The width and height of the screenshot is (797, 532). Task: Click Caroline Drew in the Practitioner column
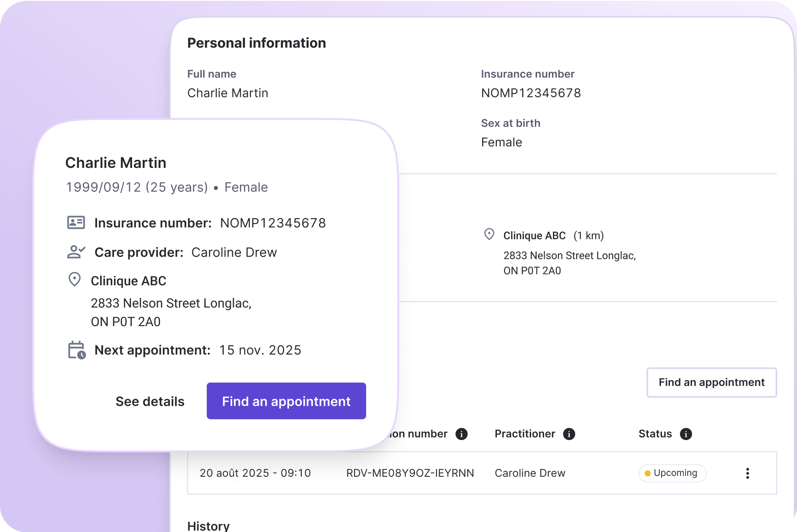point(530,473)
